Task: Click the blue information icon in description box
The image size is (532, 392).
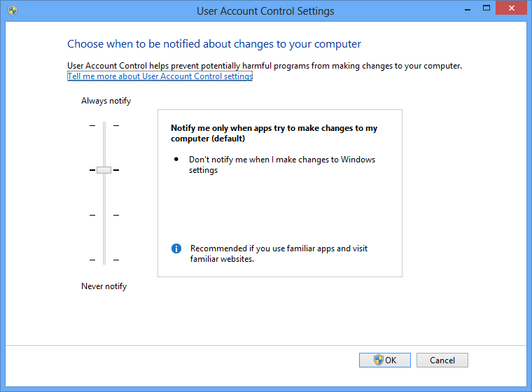Action: click(176, 248)
